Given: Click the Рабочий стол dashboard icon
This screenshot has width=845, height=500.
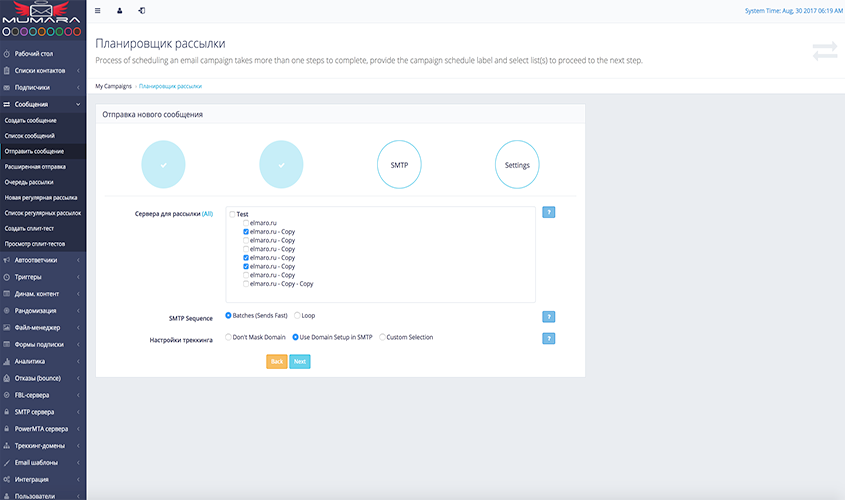Looking at the screenshot, I should (7, 54).
